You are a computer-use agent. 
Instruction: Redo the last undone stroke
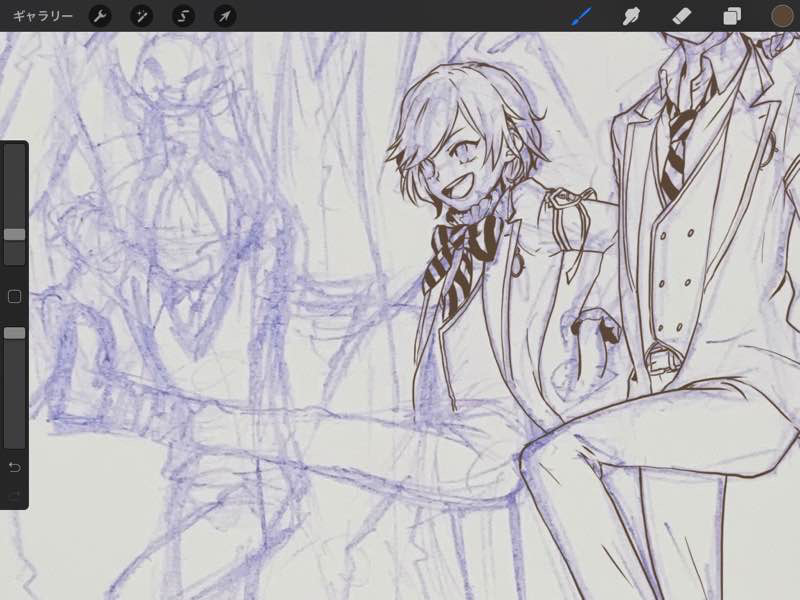[14, 495]
